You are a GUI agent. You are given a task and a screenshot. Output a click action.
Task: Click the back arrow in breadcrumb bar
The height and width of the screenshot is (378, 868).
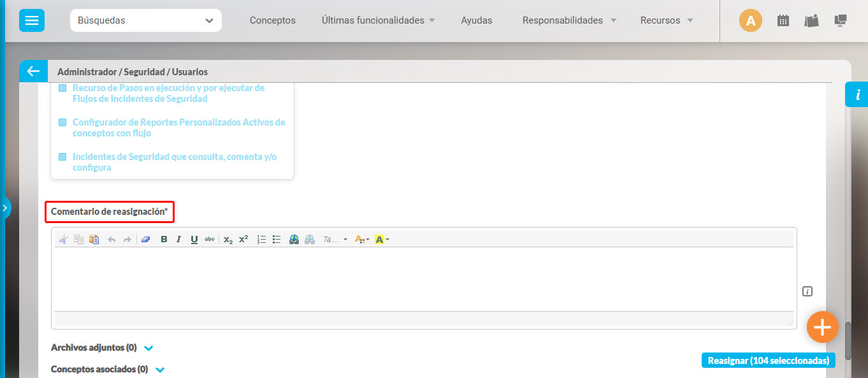pyautogui.click(x=33, y=71)
